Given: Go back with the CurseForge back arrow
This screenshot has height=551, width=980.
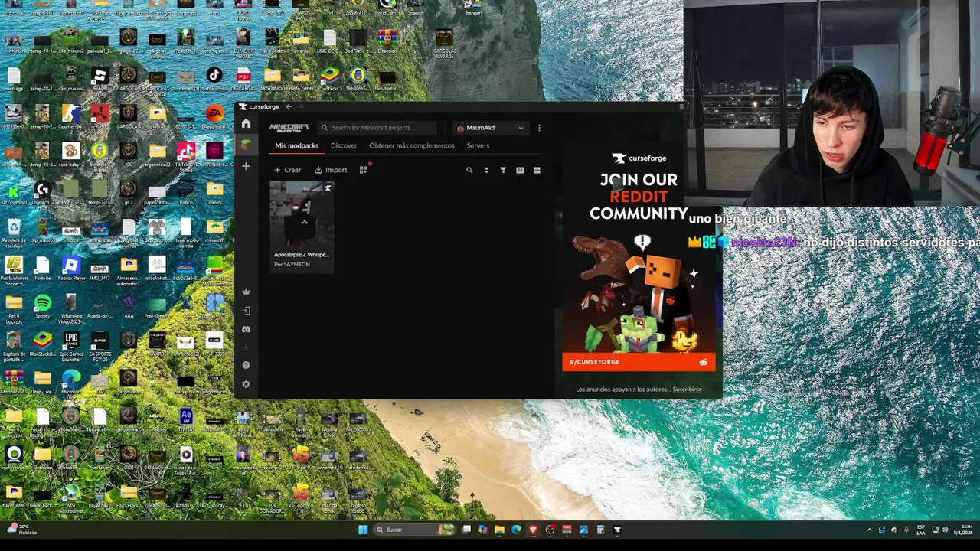Looking at the screenshot, I should [289, 107].
